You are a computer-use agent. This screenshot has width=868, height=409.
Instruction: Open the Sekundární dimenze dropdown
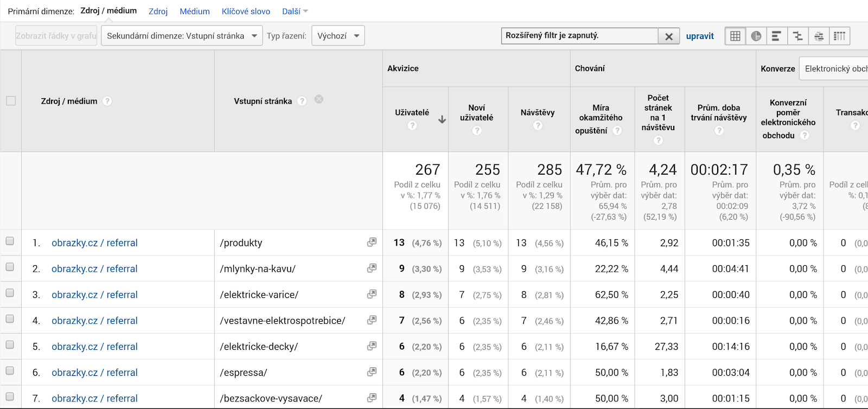coord(182,36)
